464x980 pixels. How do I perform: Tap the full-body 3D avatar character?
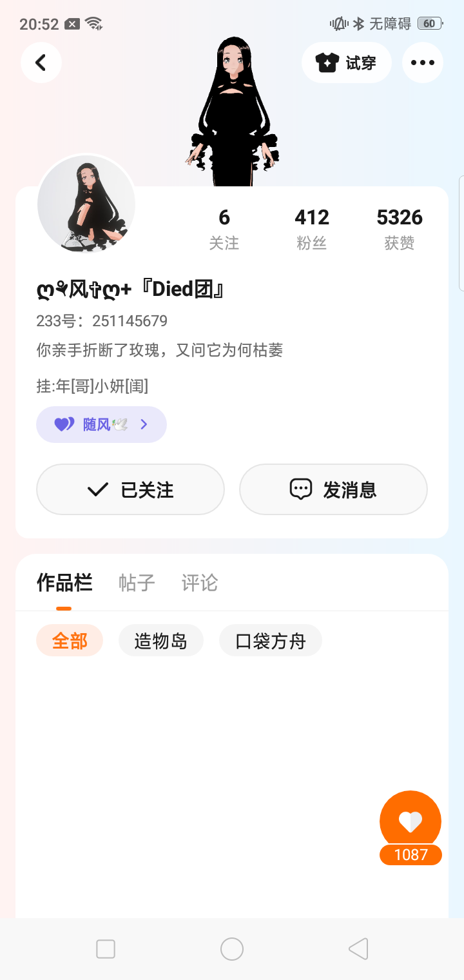pyautogui.click(x=232, y=110)
